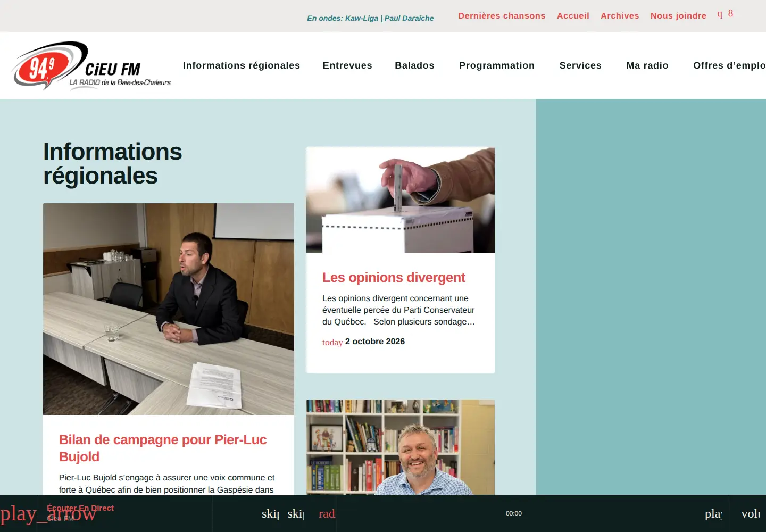Image resolution: width=766 pixels, height=532 pixels.
Task: Click the red radio icon in player bar
Action: (327, 513)
